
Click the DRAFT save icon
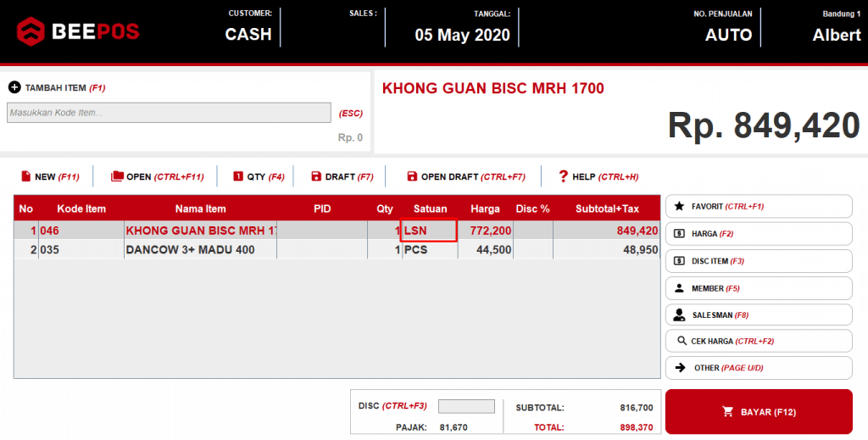click(316, 176)
